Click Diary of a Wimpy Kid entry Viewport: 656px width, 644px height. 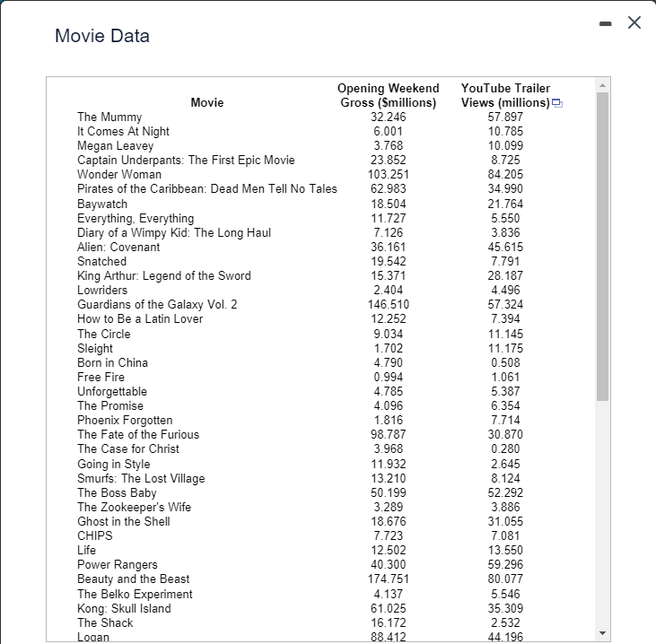point(174,232)
